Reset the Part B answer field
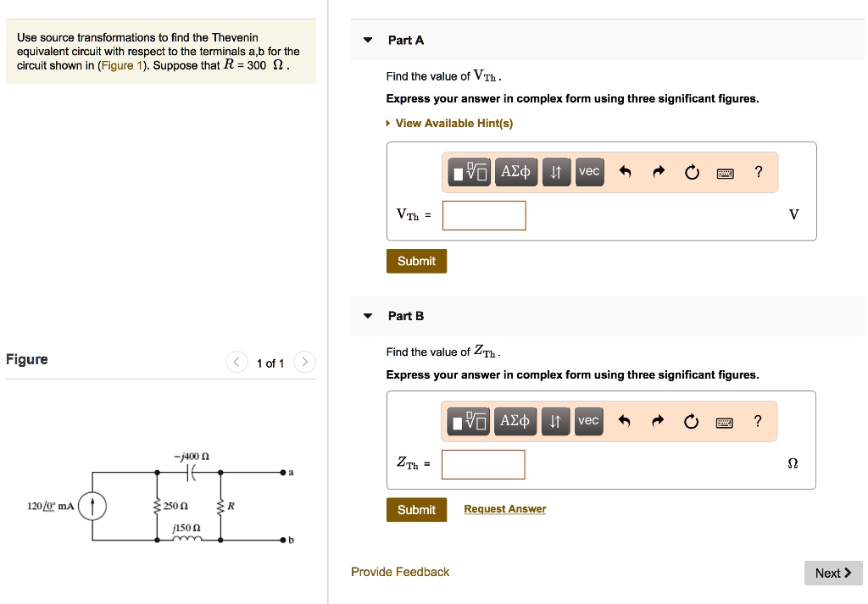868x604 pixels. (x=691, y=422)
